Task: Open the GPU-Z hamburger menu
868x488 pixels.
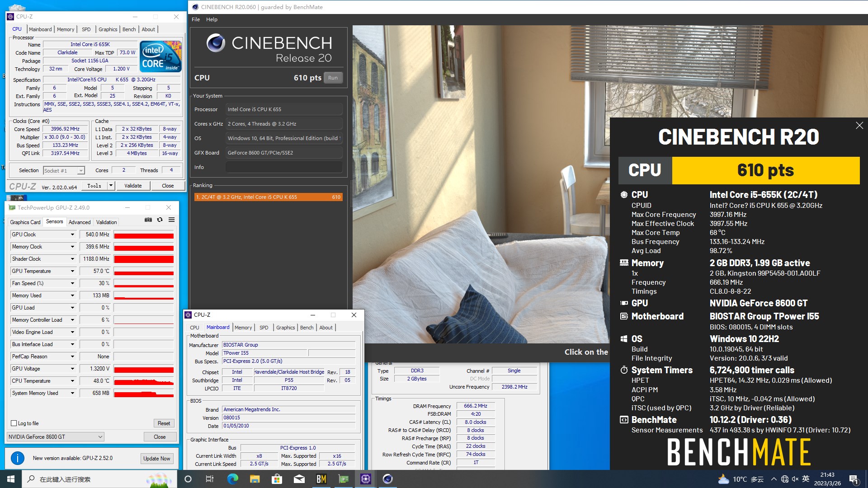Action: pos(172,220)
